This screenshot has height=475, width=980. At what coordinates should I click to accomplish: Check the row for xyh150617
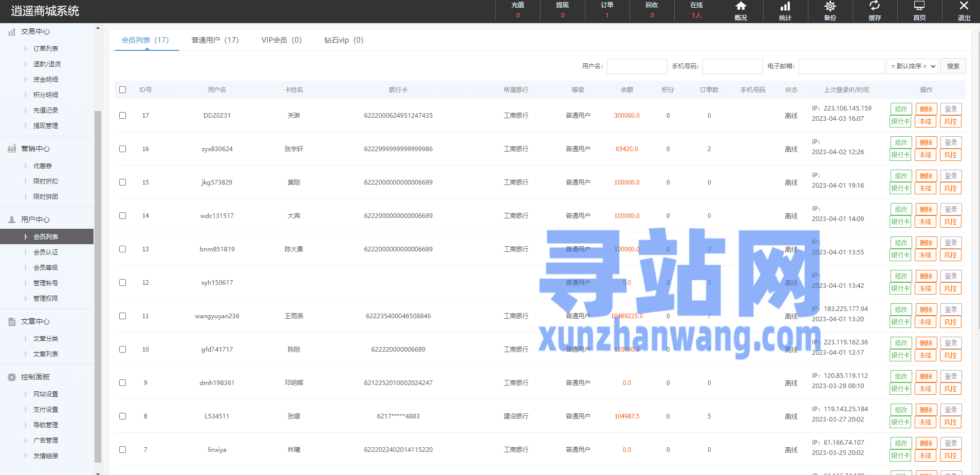coord(122,282)
